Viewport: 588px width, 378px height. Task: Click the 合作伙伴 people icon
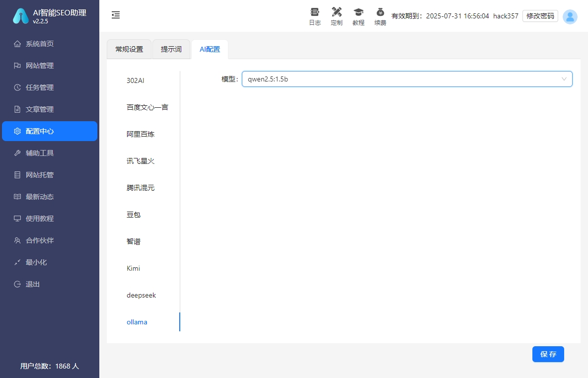[17, 240]
